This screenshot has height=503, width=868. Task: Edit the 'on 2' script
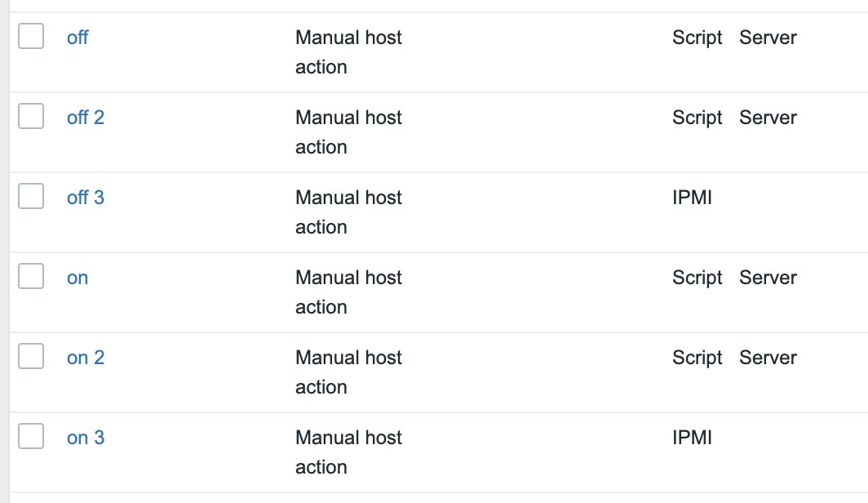(85, 358)
